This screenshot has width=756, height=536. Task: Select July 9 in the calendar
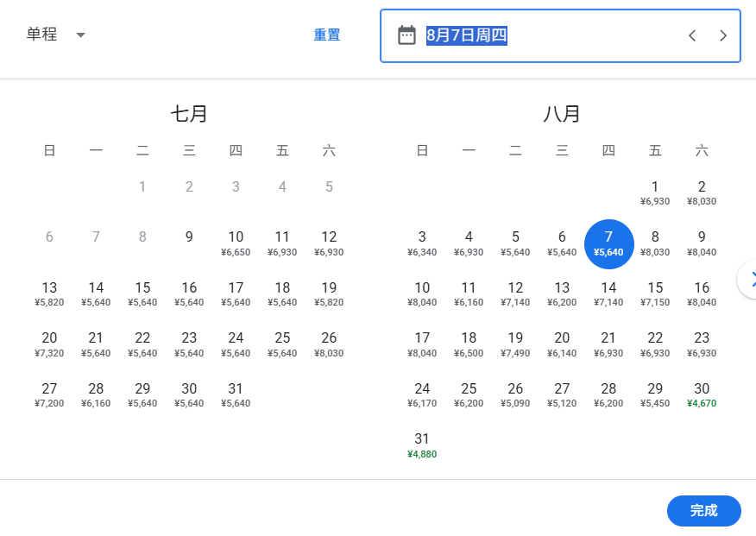click(189, 237)
